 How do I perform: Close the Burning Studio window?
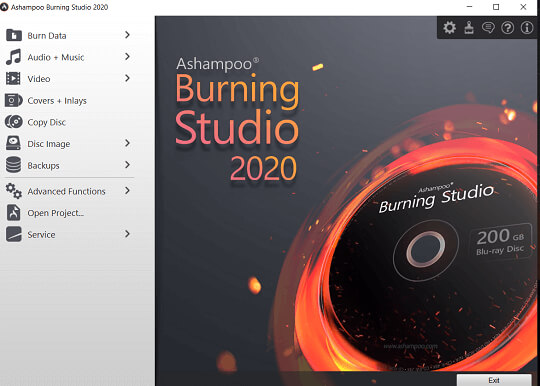pyautogui.click(x=523, y=7)
